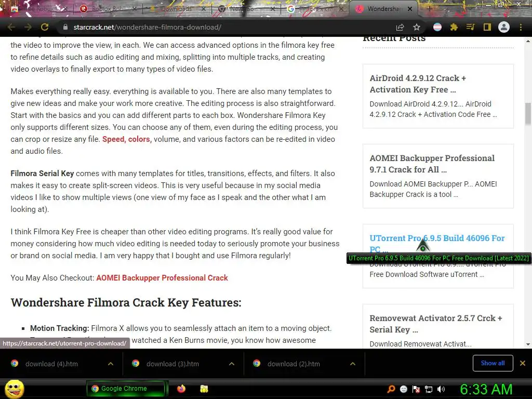Share this page via share icon
This screenshot has width=532, height=399.
[400, 27]
